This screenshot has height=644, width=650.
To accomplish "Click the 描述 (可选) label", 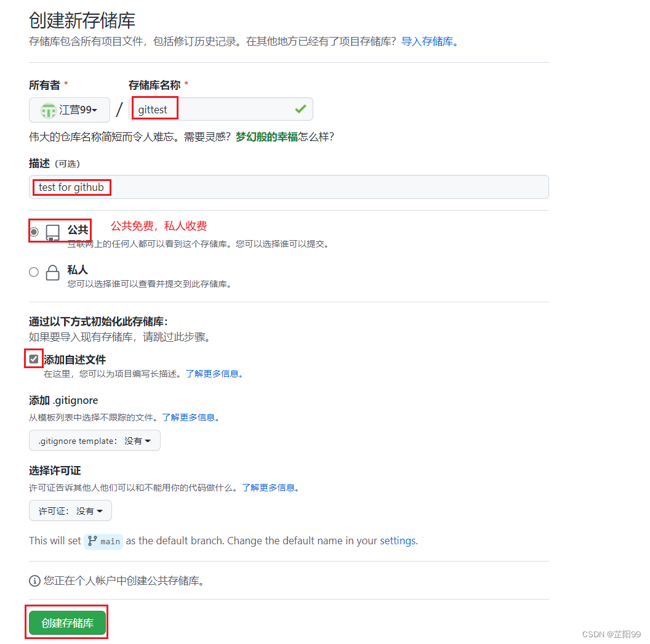I will pyautogui.click(x=54, y=163).
